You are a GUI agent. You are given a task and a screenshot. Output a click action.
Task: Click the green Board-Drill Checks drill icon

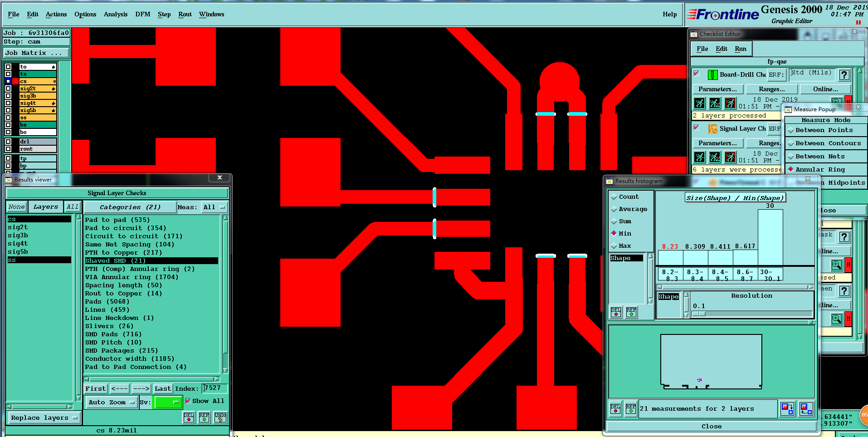tap(712, 75)
